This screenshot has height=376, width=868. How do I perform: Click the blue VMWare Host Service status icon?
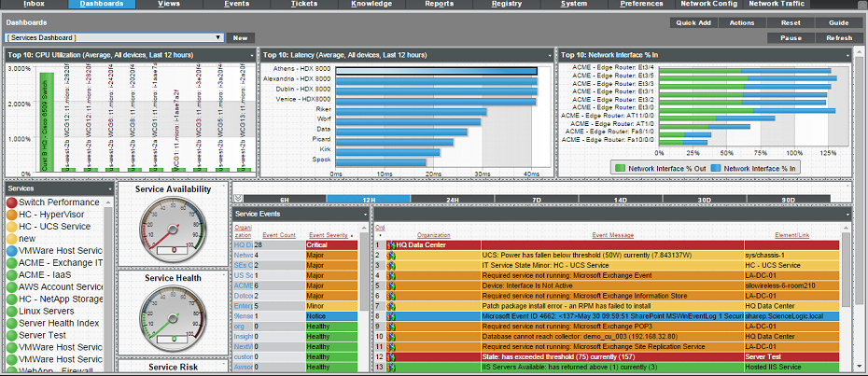point(11,251)
